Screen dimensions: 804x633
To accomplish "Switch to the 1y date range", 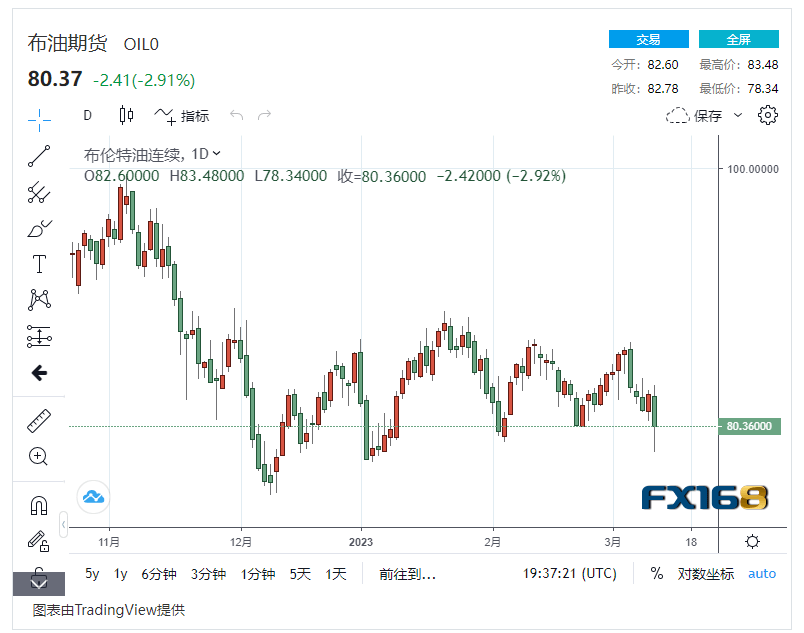I will [x=120, y=574].
